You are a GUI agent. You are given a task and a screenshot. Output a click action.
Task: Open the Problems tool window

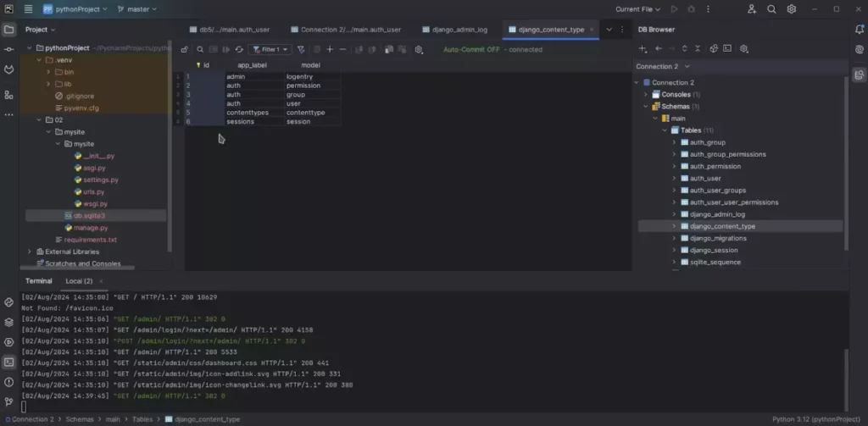[x=8, y=382]
